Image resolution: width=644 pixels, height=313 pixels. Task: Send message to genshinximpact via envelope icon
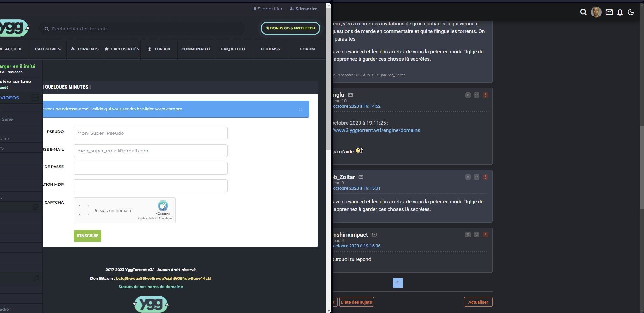[x=374, y=235]
